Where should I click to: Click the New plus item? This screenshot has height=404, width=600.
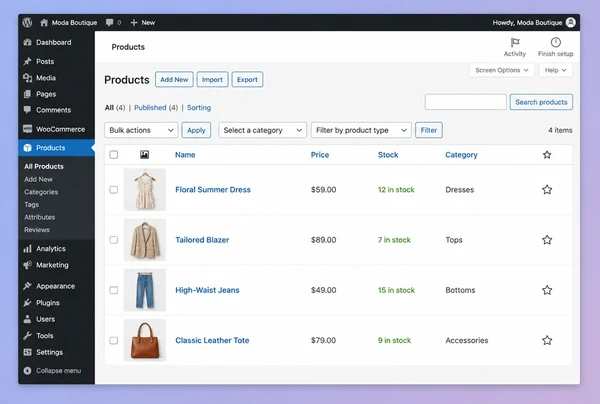[142, 23]
